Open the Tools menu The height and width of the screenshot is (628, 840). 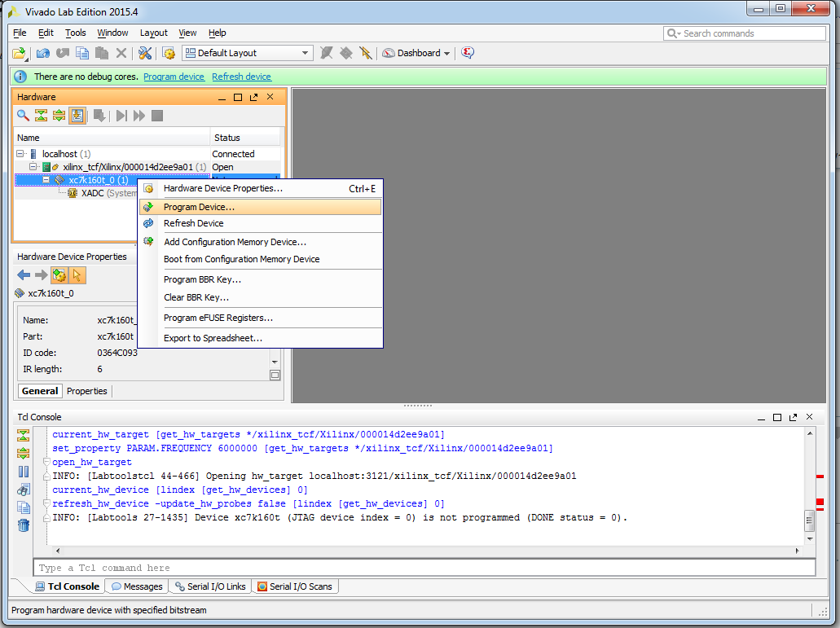coord(76,33)
